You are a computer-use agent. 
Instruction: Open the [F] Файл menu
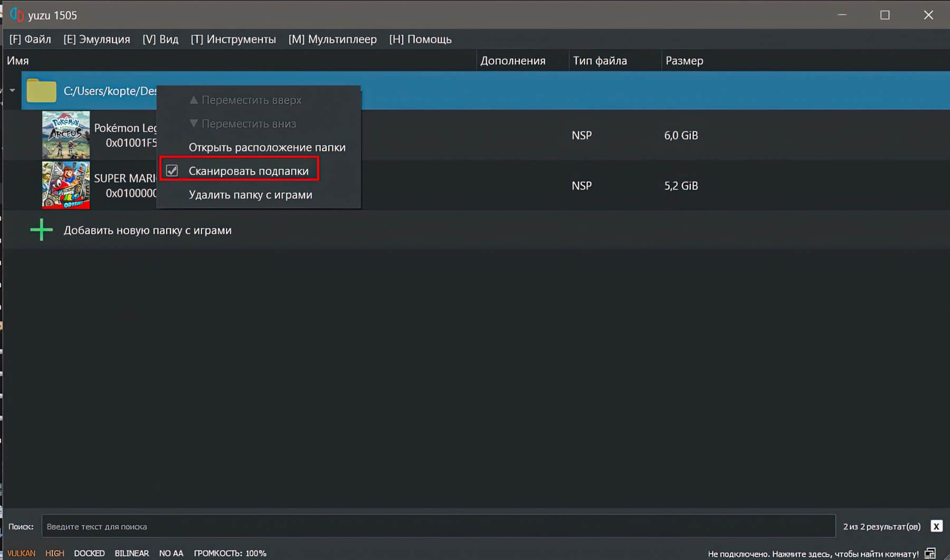point(30,39)
